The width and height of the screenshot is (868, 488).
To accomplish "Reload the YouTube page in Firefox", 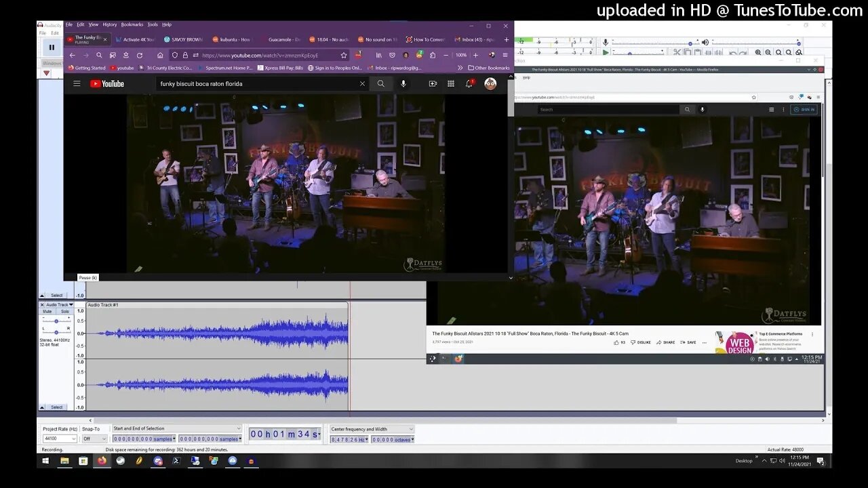I will [x=140, y=56].
